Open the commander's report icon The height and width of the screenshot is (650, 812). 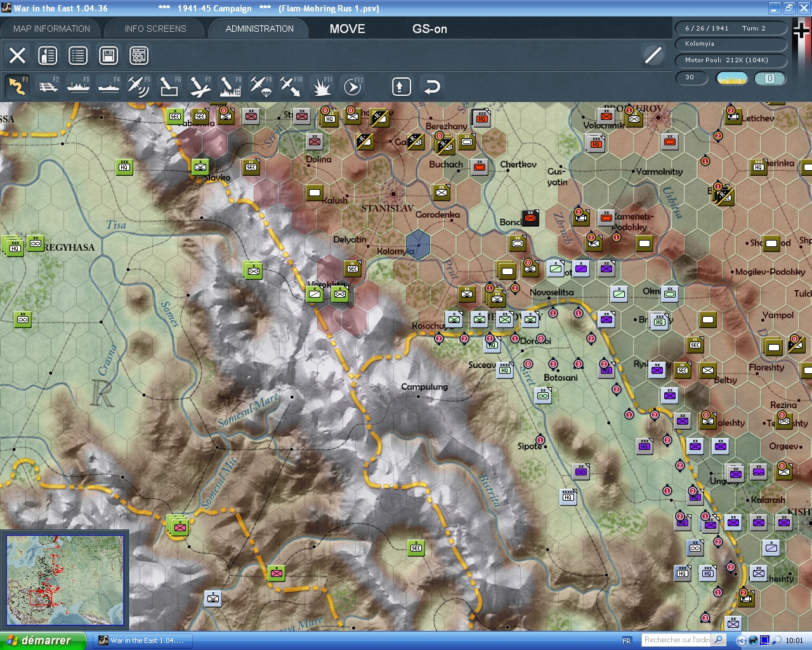pos(48,55)
